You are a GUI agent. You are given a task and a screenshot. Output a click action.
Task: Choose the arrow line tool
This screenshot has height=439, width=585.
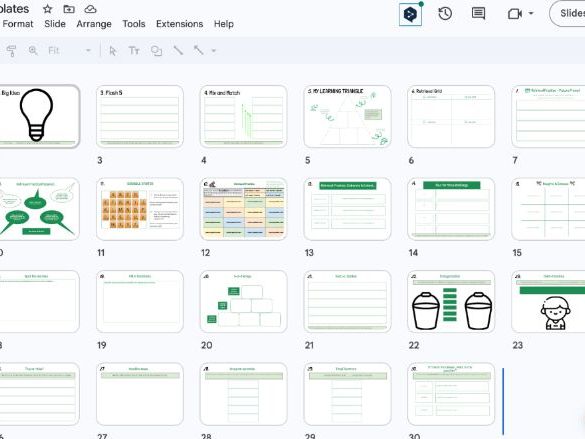coord(198,50)
